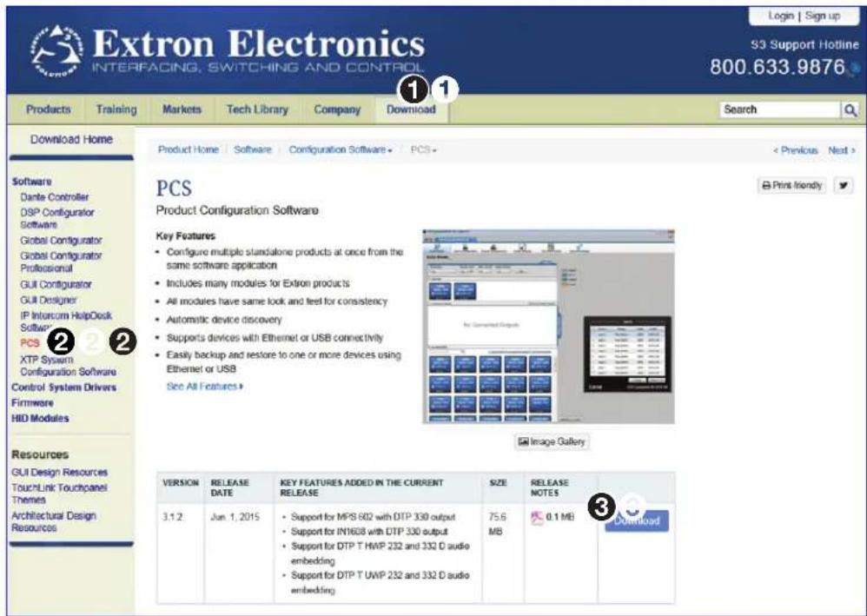The height and width of the screenshot is (616, 867).
Task: Open Architectural Design Resources link
Action: tap(54, 521)
